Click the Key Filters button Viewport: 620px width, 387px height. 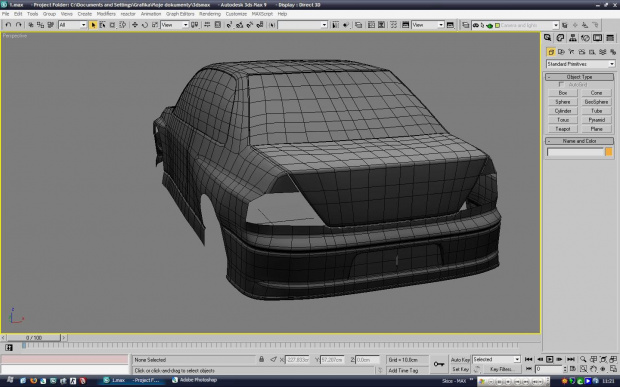[501, 369]
